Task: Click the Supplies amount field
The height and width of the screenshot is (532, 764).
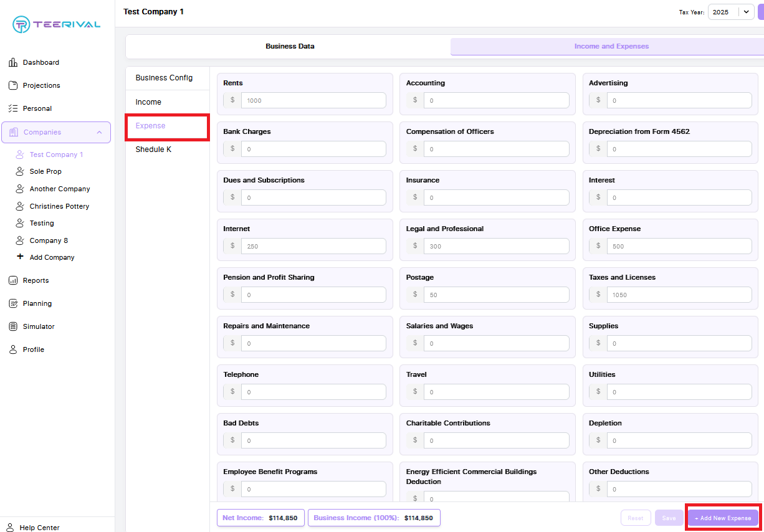Action: [x=679, y=343]
